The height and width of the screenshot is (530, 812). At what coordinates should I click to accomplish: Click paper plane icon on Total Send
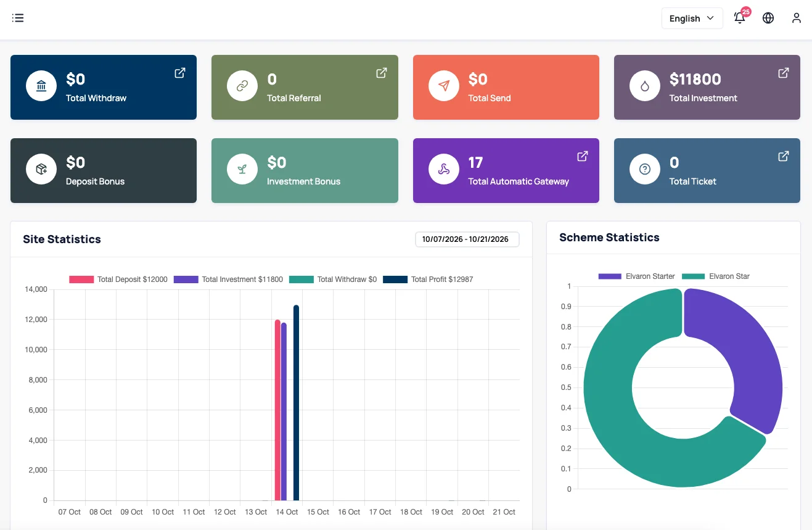click(x=444, y=86)
